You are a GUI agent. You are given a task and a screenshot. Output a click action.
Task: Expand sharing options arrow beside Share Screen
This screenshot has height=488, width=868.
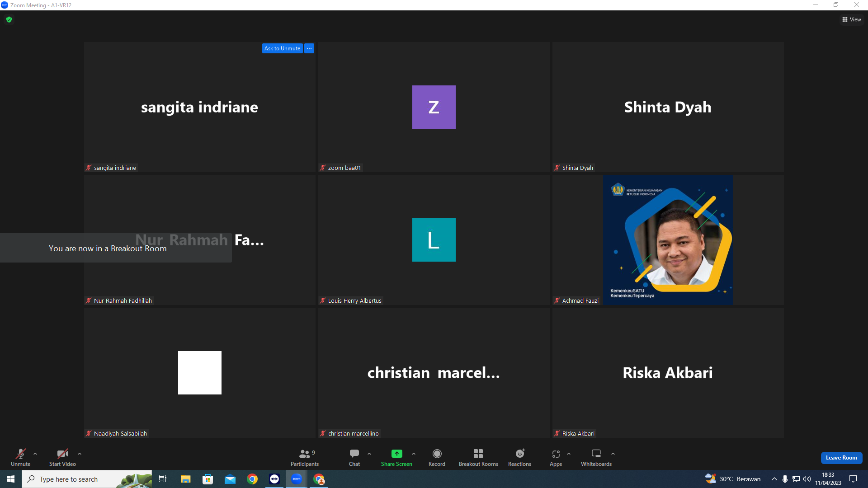tap(414, 454)
